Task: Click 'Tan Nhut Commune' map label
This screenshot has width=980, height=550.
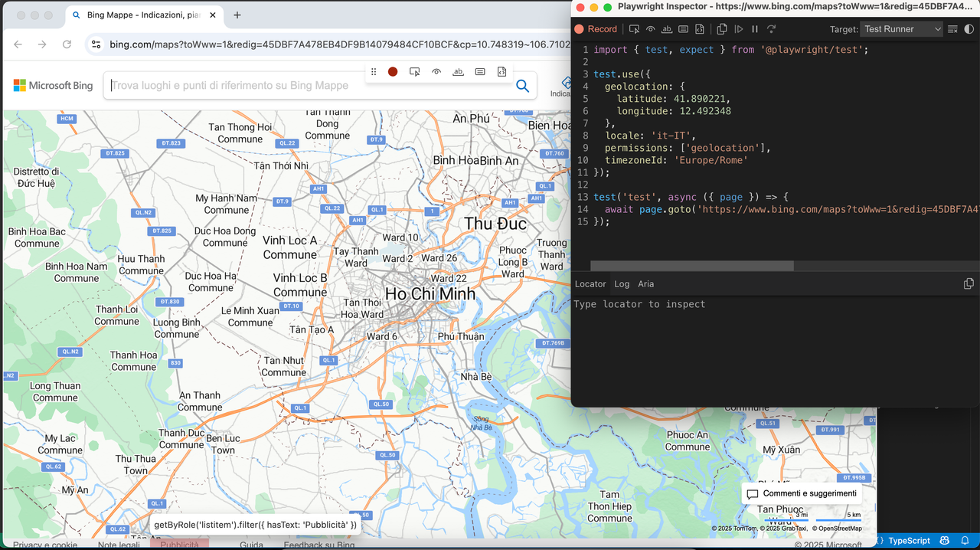Action: (283, 366)
